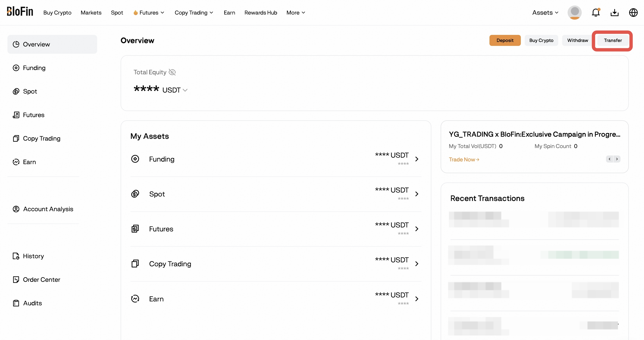The image size is (644, 340).
Task: Open Futures asset details via its row chevron
Action: [x=416, y=229]
